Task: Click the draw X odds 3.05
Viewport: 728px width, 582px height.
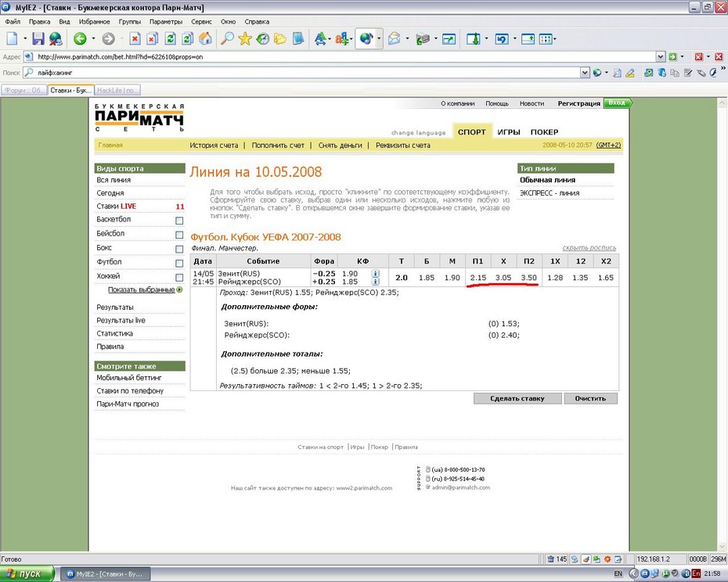Action: pos(503,278)
